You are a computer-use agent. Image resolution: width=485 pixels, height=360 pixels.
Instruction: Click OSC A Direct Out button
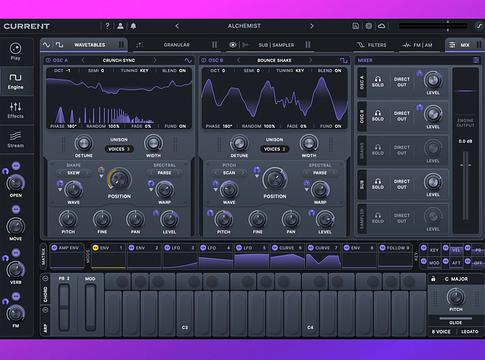pos(402,82)
